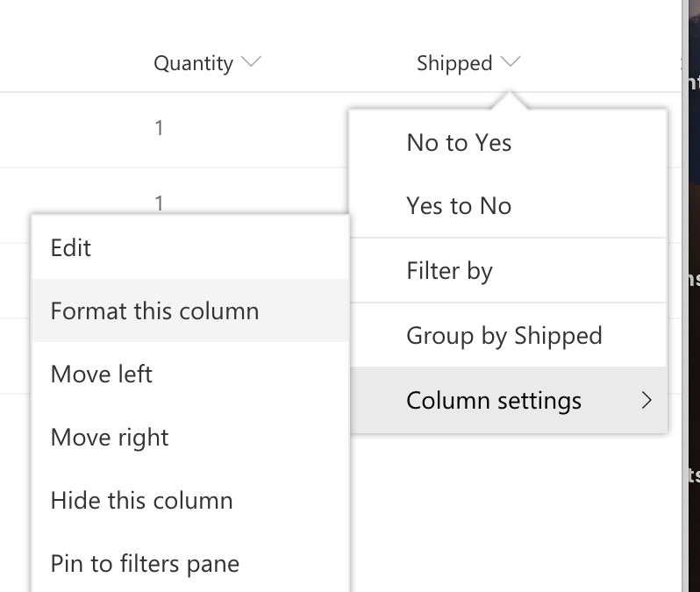Choose Move right for the column
Image resolution: width=700 pixels, height=592 pixels.
point(110,438)
